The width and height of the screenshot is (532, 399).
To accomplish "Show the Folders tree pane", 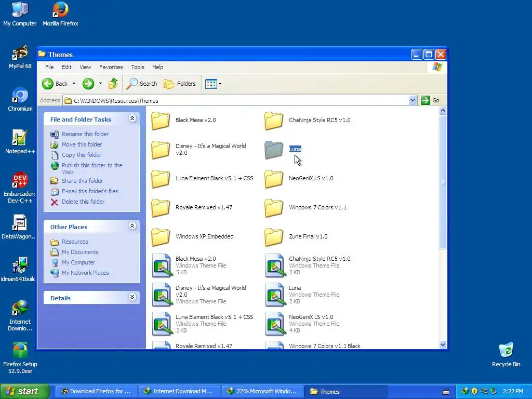I will pyautogui.click(x=180, y=84).
